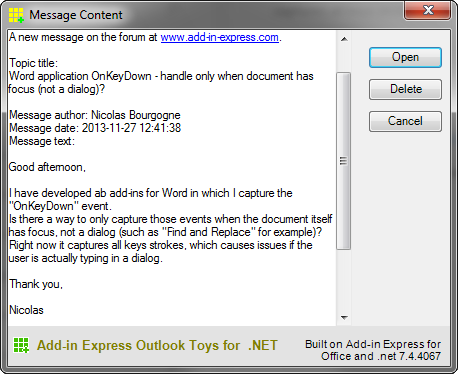The width and height of the screenshot is (458, 374).
Task: Click the yellow grid icon in title bar
Action: 16,15
